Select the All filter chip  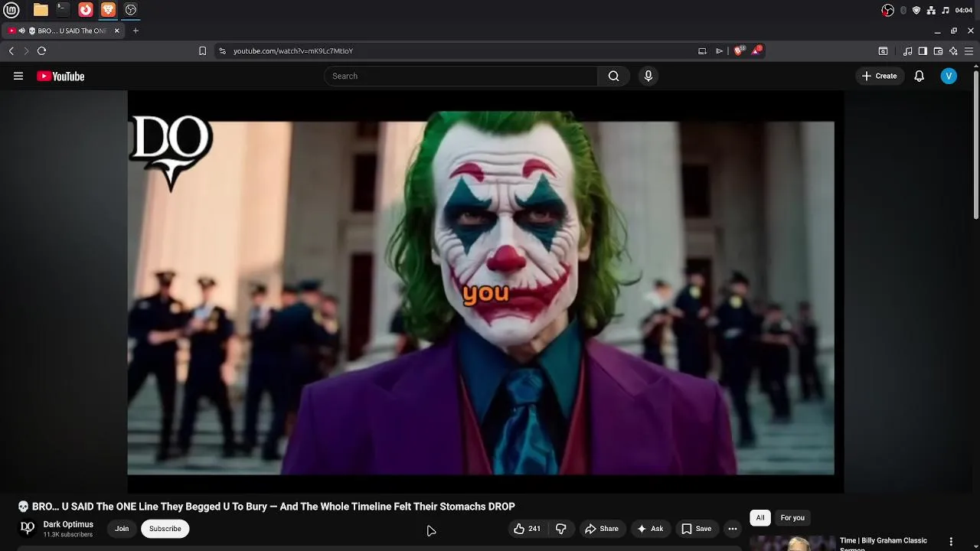(x=760, y=518)
